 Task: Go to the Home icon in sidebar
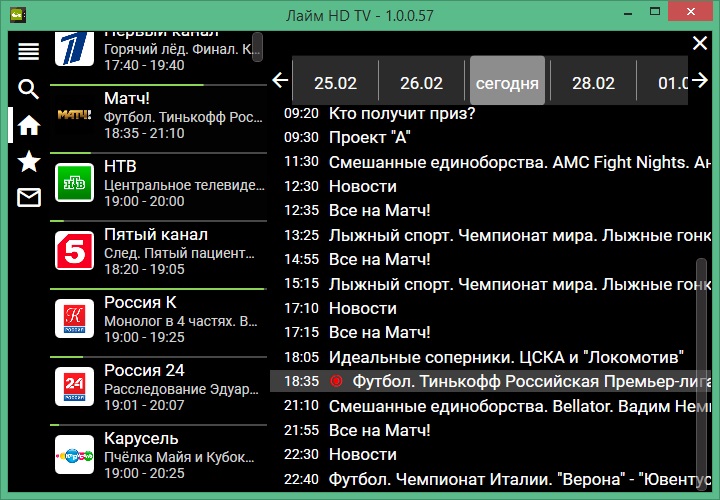pos(29,125)
